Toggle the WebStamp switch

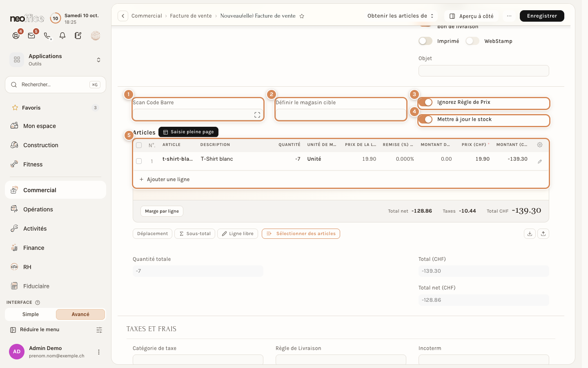click(x=472, y=41)
